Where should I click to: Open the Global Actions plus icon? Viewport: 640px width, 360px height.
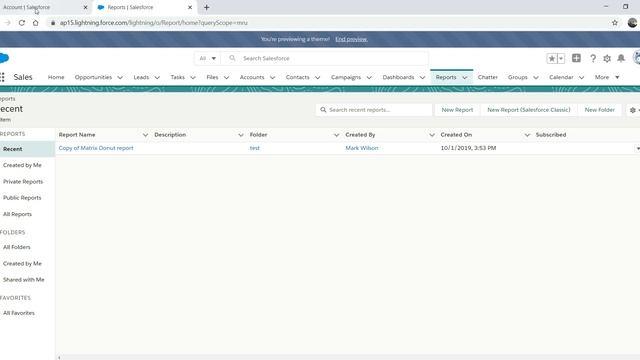(576, 58)
